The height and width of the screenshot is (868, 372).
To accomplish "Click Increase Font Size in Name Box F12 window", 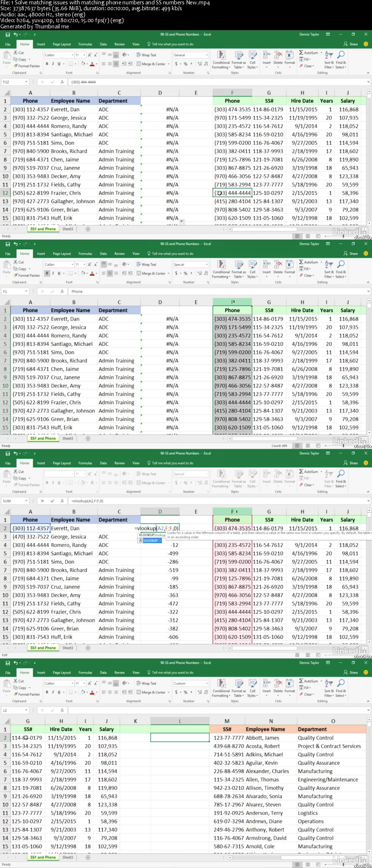I will pyautogui.click(x=90, y=55).
